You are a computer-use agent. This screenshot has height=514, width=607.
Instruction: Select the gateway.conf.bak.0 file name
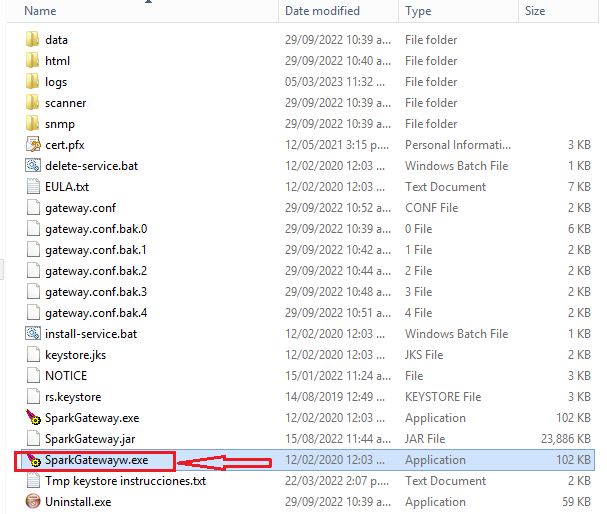pos(96,229)
